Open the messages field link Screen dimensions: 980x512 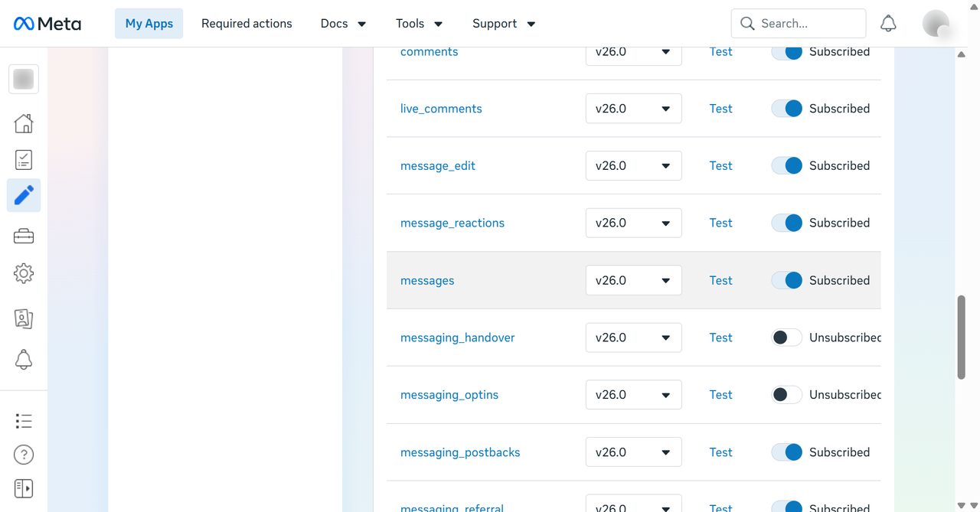point(427,281)
